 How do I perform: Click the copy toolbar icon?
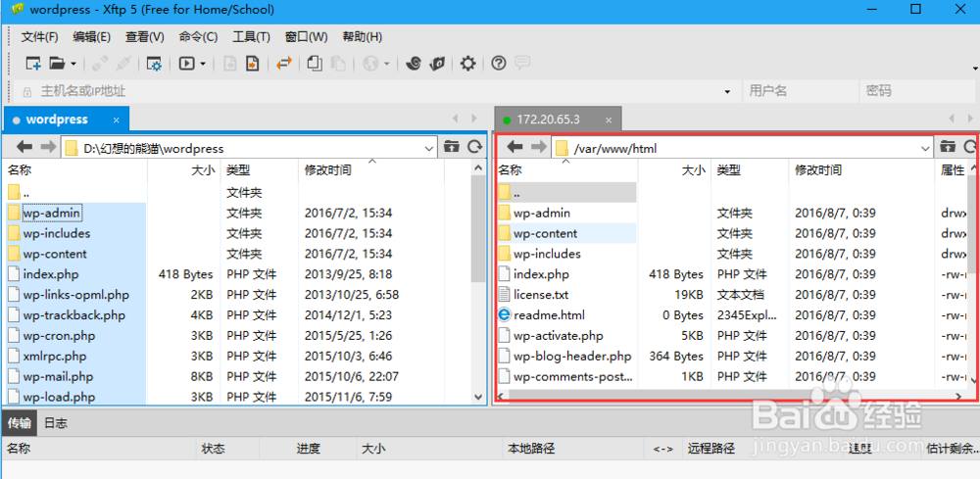tap(316, 63)
